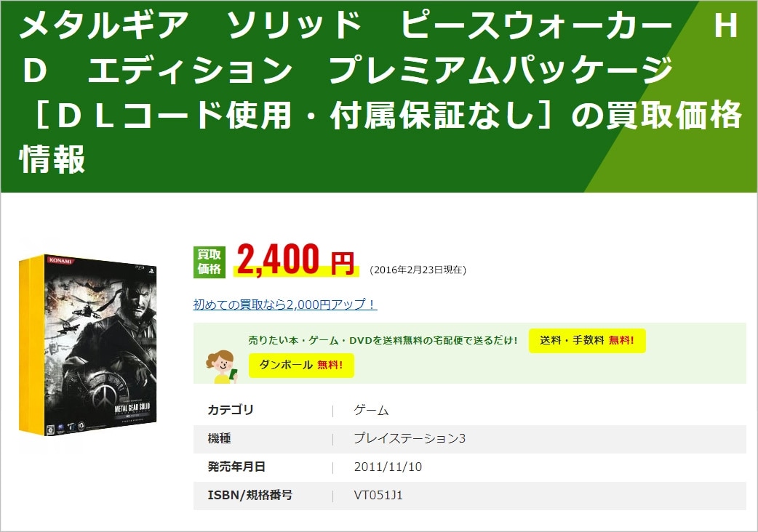Image resolution: width=758 pixels, height=532 pixels.
Task: Click the green 買取価格 badge icon
Action: [210, 262]
